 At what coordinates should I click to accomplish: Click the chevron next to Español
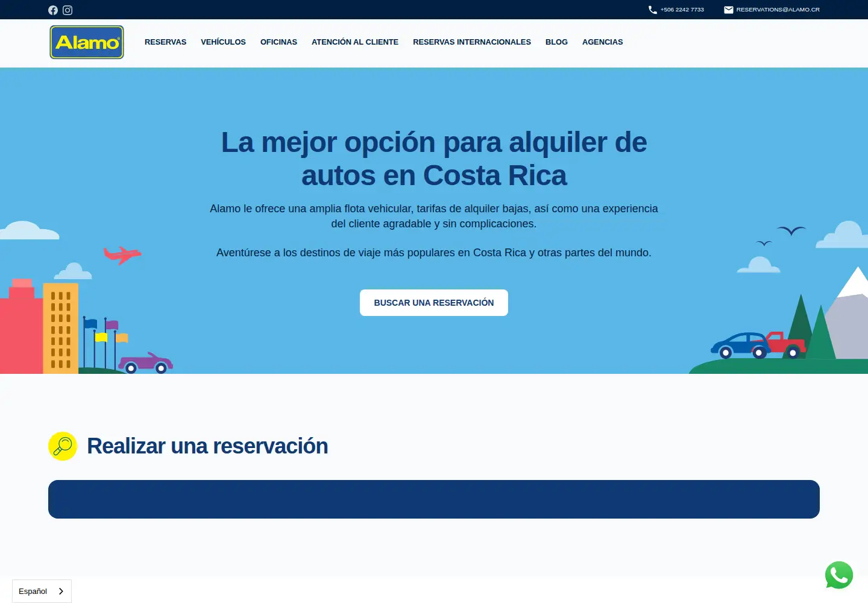[61, 592]
